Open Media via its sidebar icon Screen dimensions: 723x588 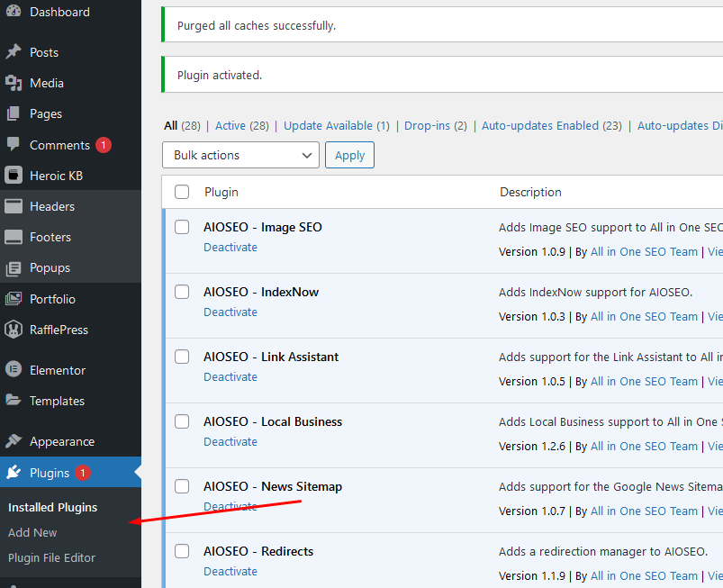coord(14,83)
